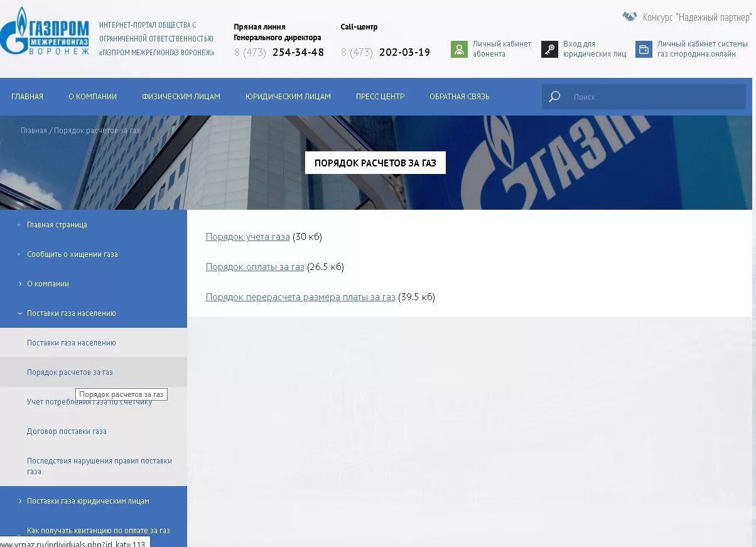Open Физическим лицам menu item
Viewport: 756px width, 547px height.
click(181, 97)
